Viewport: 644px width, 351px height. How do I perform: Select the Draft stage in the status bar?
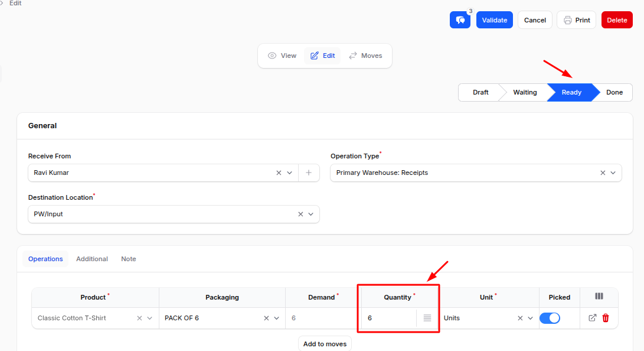tap(480, 92)
